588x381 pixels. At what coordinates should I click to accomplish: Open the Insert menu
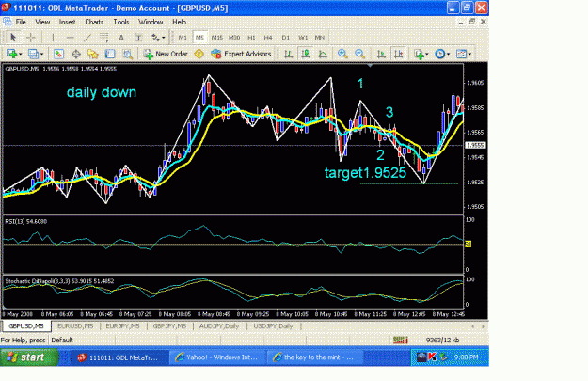pos(67,22)
